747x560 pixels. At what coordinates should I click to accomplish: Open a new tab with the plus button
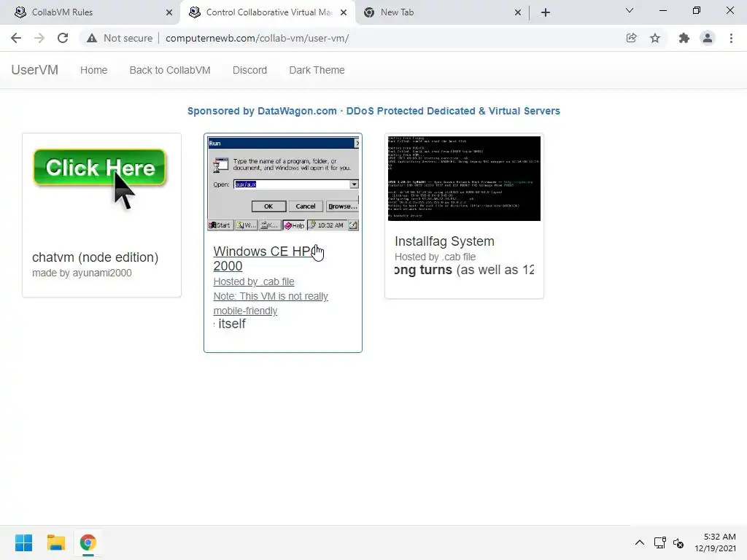point(546,12)
